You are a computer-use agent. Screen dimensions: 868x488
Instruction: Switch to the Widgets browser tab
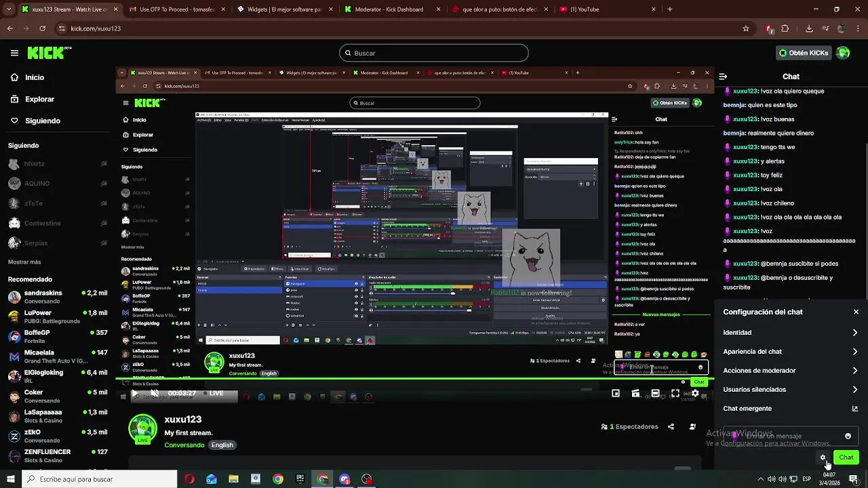coord(284,9)
